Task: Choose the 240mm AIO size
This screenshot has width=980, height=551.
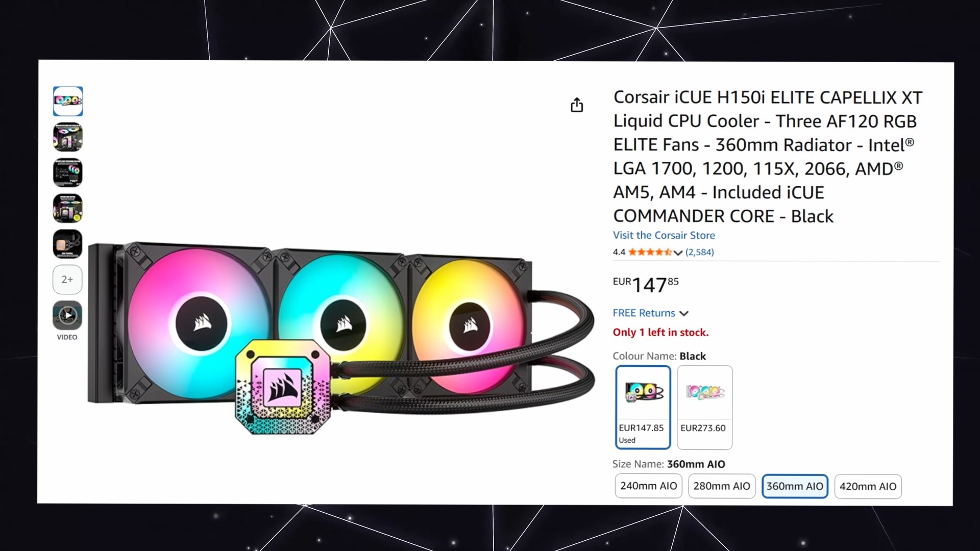Action: pos(649,486)
